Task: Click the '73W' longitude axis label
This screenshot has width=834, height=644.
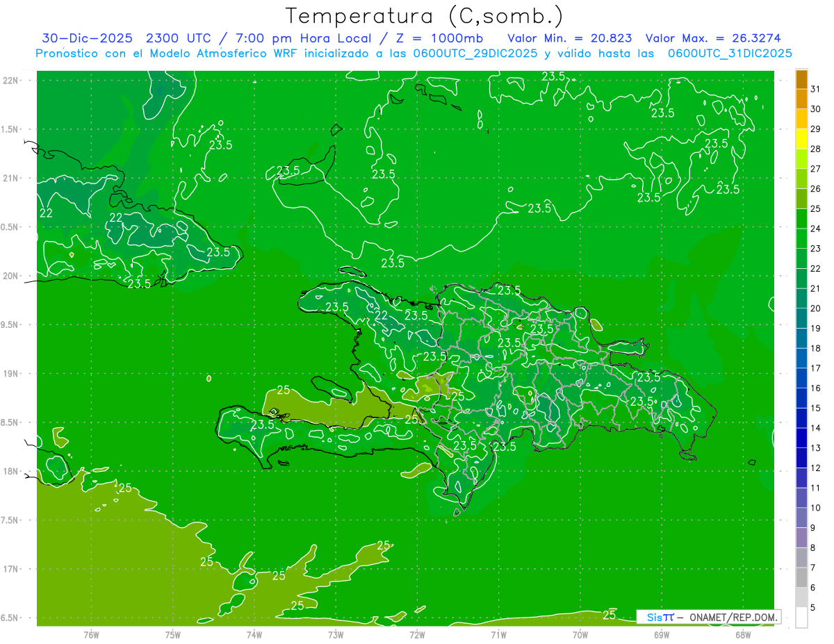Action: pos(336,635)
